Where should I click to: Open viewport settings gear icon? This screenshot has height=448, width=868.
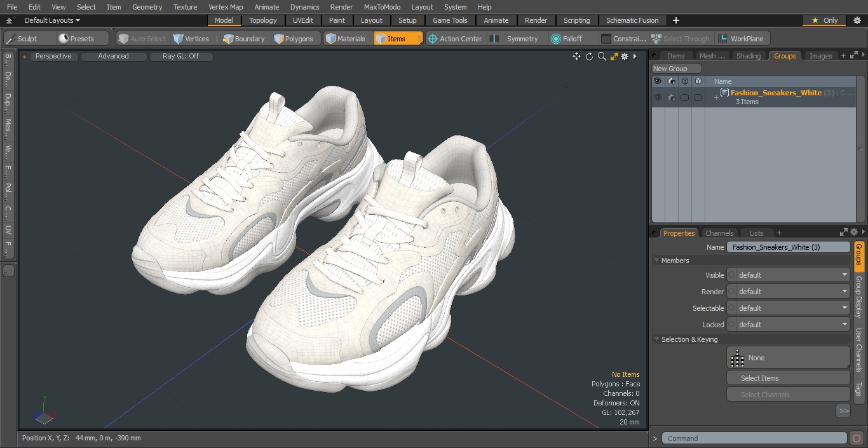click(x=625, y=57)
